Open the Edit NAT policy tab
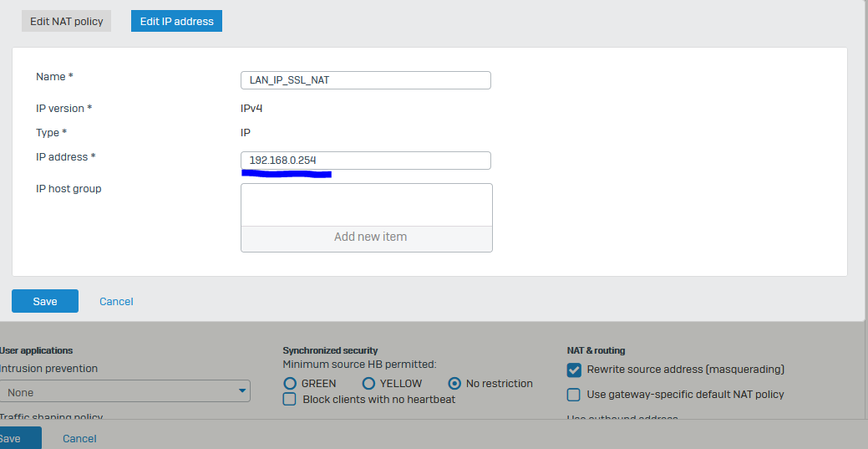 pos(67,21)
